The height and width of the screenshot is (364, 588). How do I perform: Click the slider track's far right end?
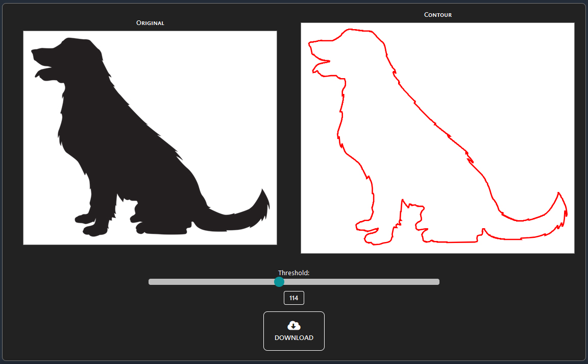(437, 282)
